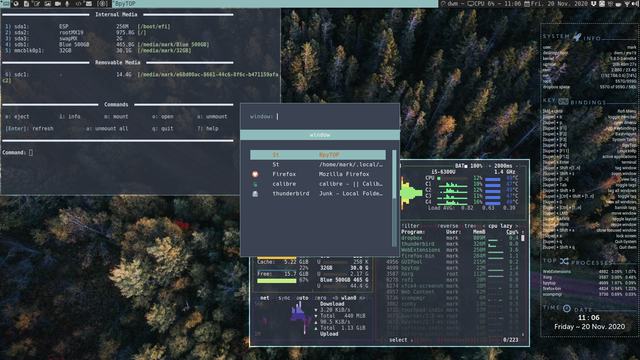Click the left arrow beside cpu lazy sorting
Viewport: 640px width, 360px height.
[484, 226]
